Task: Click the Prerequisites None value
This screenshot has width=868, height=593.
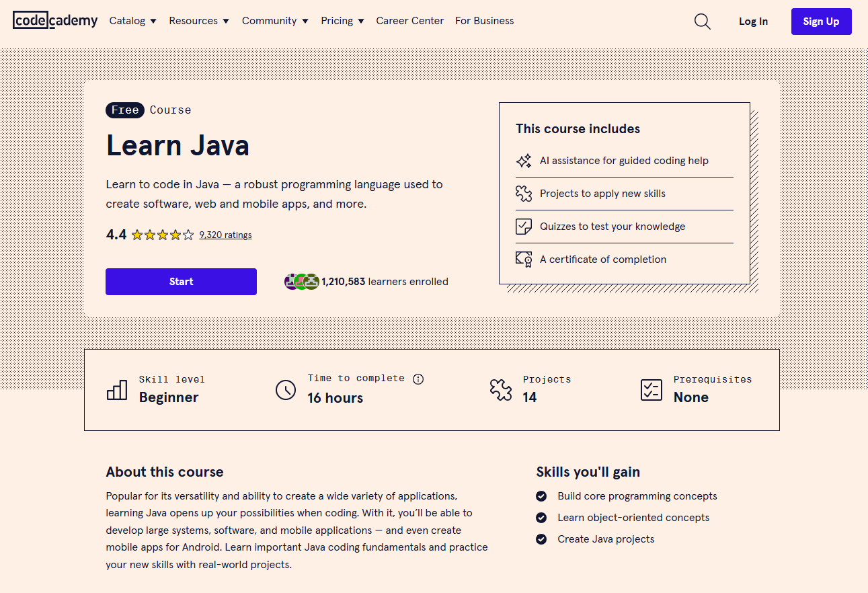Action: point(691,397)
